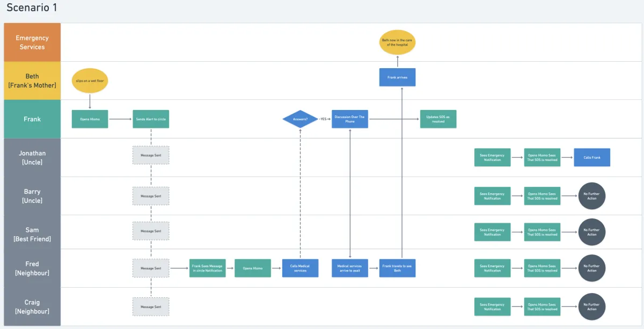Click the 'Discussion Over The Phone' box

tap(350, 119)
